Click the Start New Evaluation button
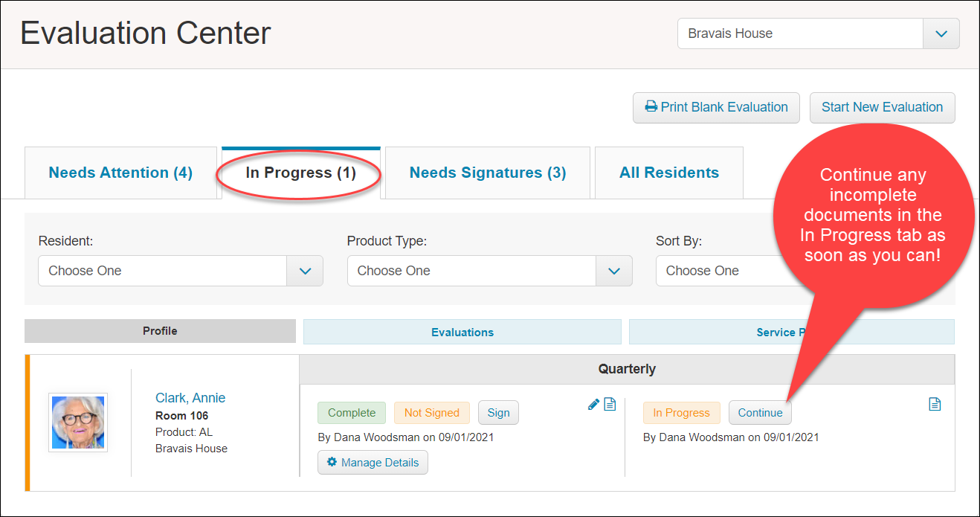Viewport: 980px width, 517px height. click(883, 107)
